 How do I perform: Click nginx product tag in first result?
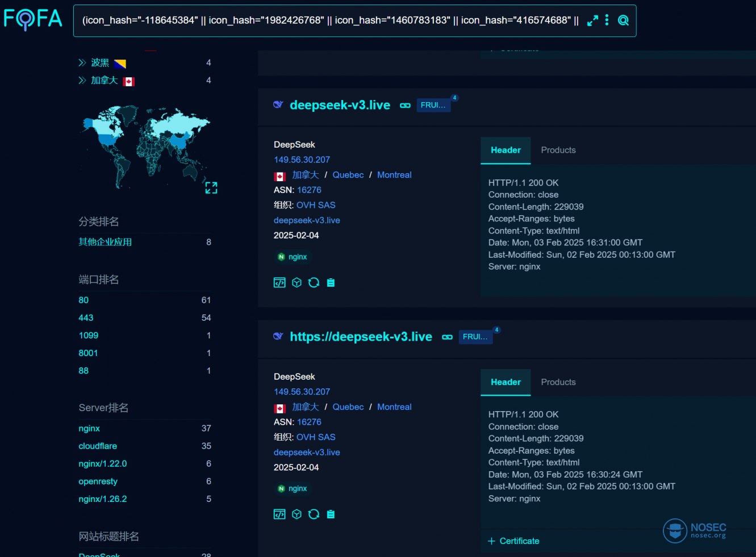293,257
